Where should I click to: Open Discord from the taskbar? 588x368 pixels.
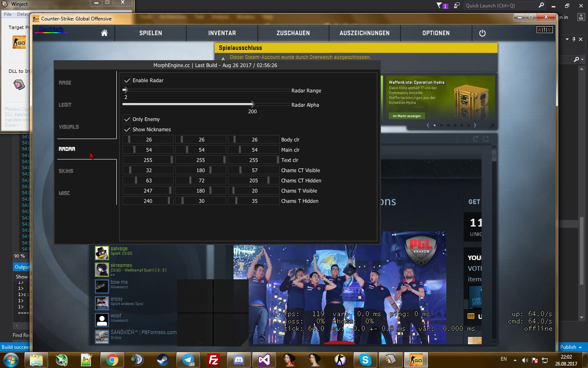(239, 360)
